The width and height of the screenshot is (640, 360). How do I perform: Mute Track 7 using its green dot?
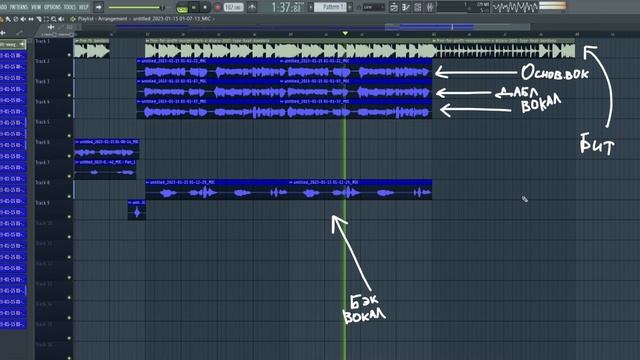coord(69,176)
